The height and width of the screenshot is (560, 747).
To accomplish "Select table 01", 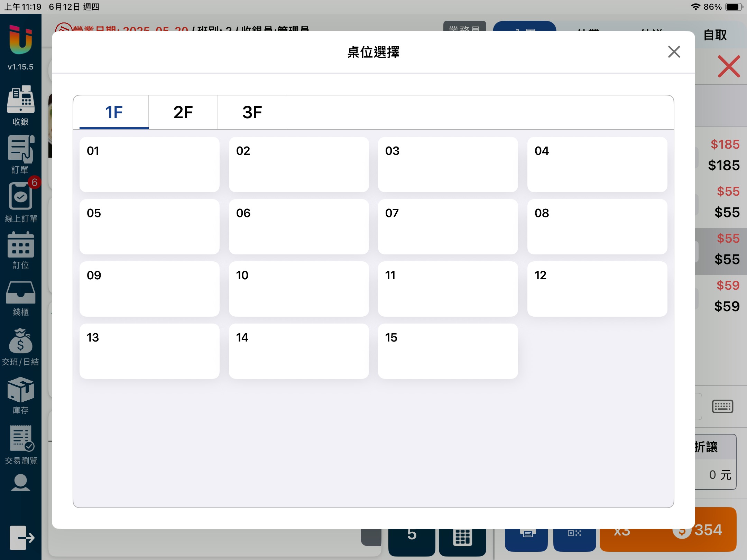I will tap(149, 165).
